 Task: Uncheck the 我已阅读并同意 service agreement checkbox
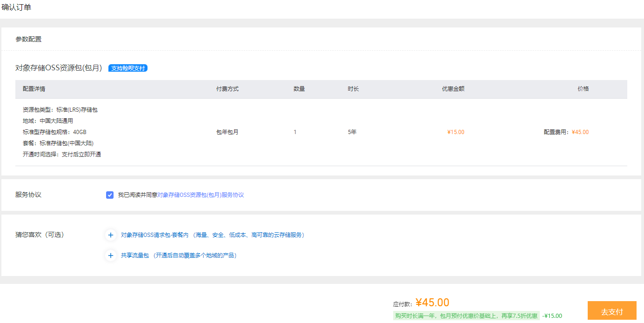click(110, 195)
